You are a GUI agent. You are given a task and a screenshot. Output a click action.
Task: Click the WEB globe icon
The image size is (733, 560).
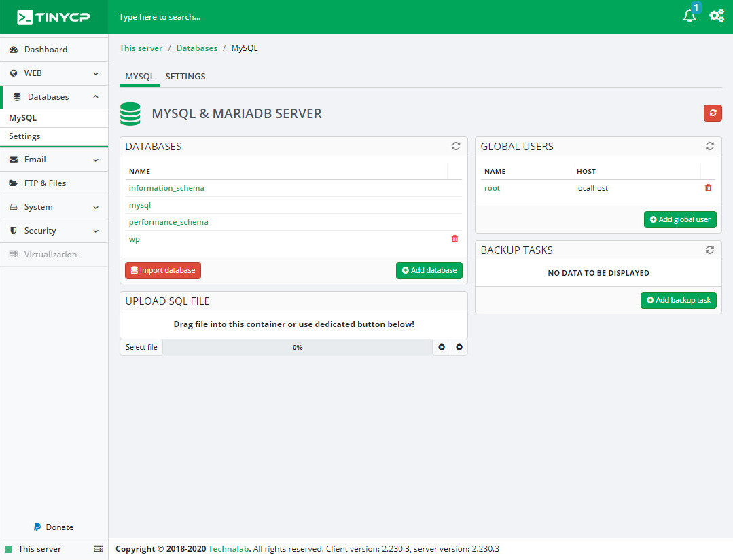(14, 73)
